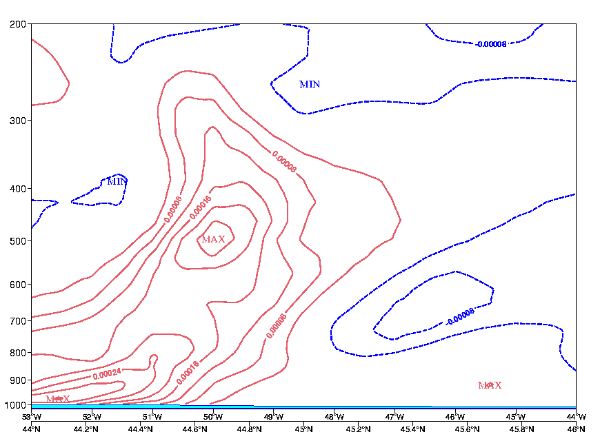600x441 pixels.
Task: Click the red MAX label at bottom left corner
Action: [x=58, y=399]
